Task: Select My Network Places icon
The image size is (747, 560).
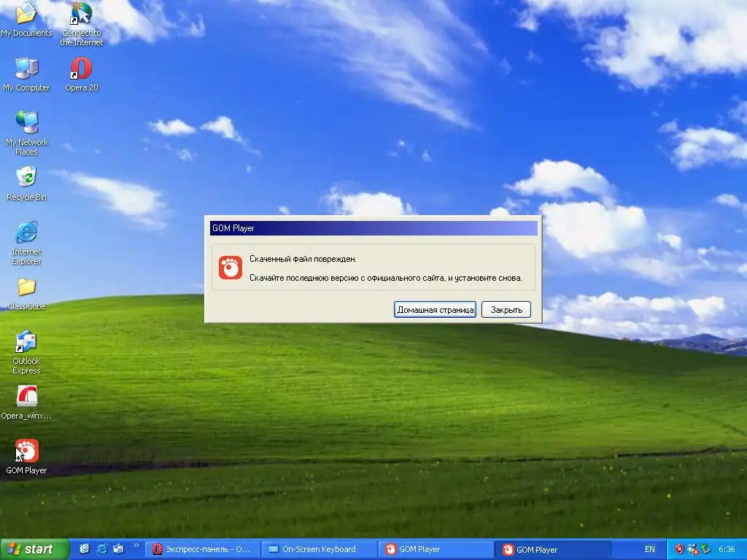Action: click(26, 133)
